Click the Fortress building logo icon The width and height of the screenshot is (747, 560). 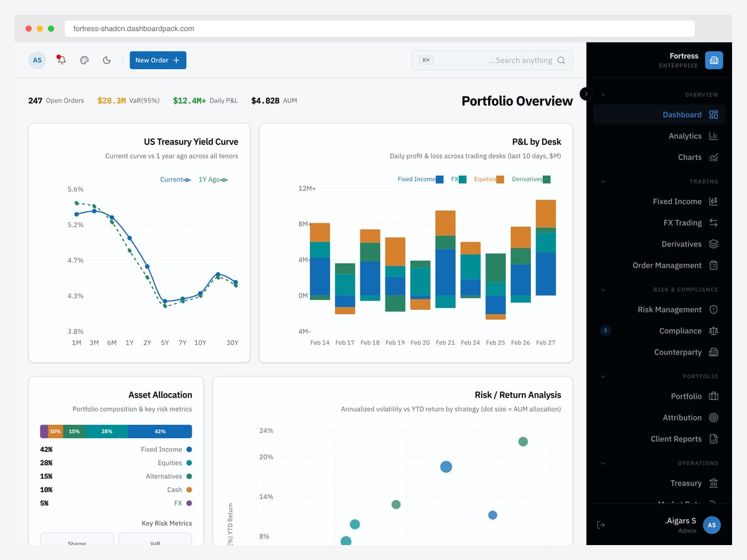714,60
